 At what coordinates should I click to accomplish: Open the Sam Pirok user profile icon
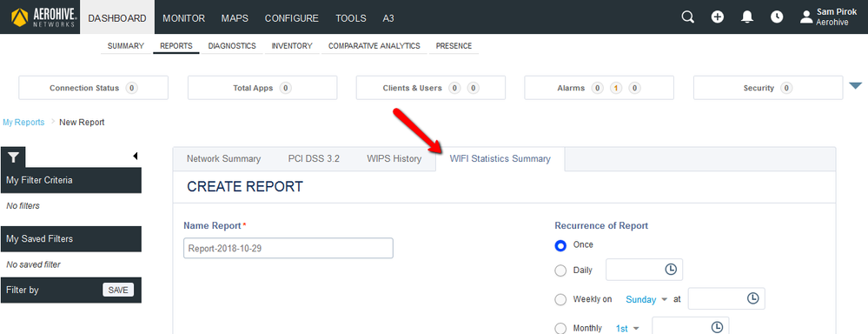pos(806,17)
